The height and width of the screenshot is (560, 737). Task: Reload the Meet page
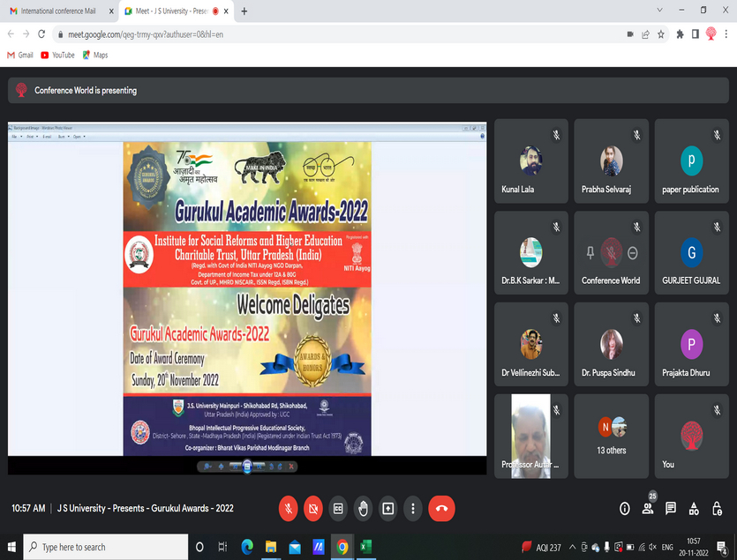41,34
